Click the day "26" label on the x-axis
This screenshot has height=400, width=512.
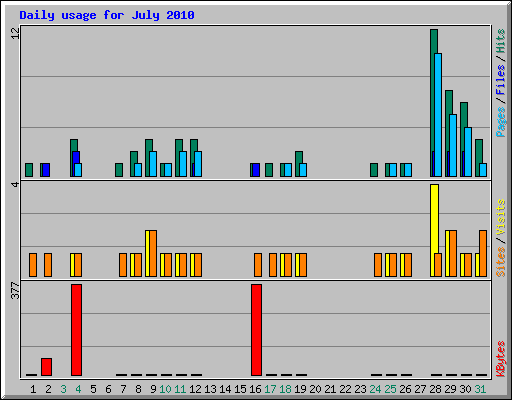pos(405,389)
